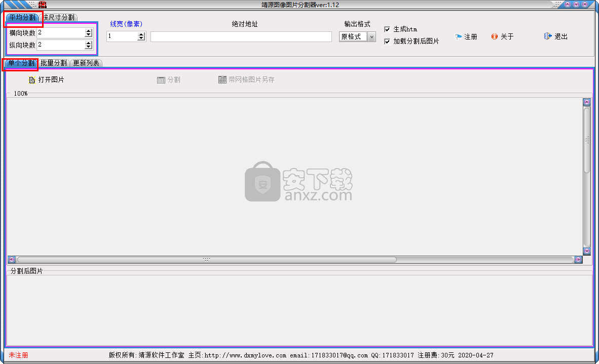The width and height of the screenshot is (599, 364).
Task: Click the red app icon in title bar
Action: [43, 5]
